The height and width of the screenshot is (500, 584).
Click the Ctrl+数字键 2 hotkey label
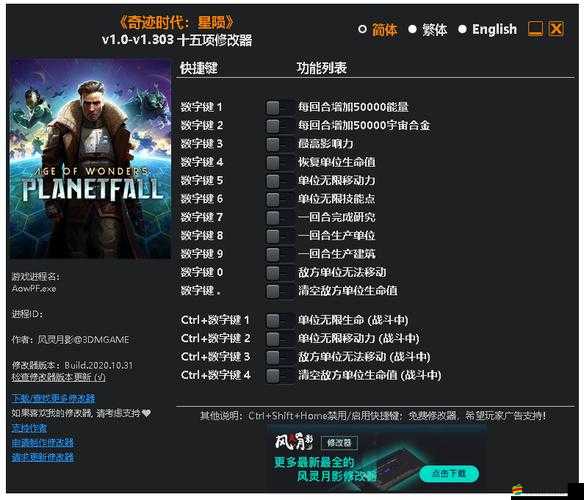click(215, 338)
